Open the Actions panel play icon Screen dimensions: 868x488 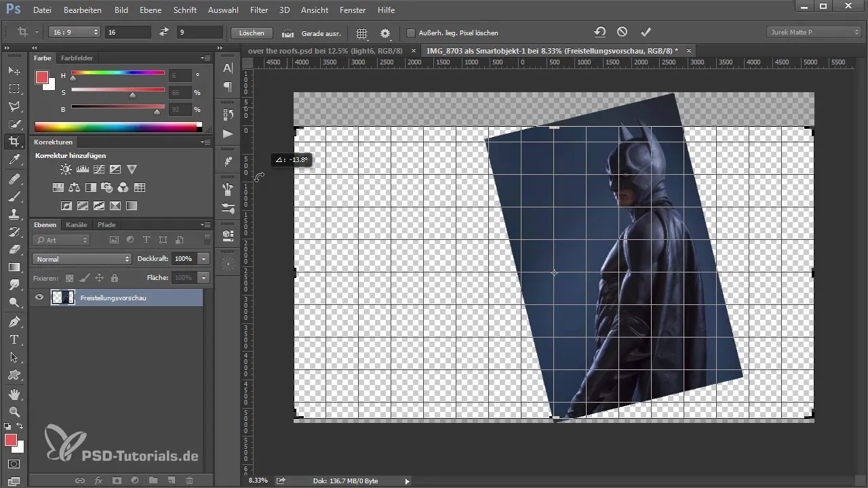[x=228, y=134]
